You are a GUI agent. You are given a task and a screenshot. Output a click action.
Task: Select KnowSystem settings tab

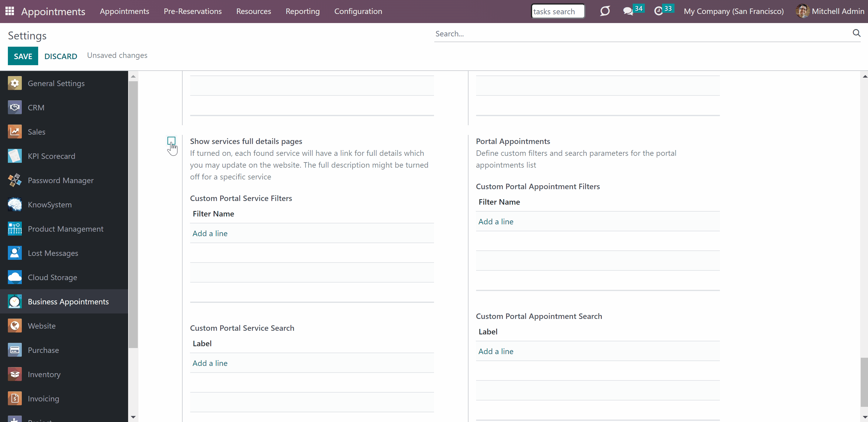[x=64, y=205]
